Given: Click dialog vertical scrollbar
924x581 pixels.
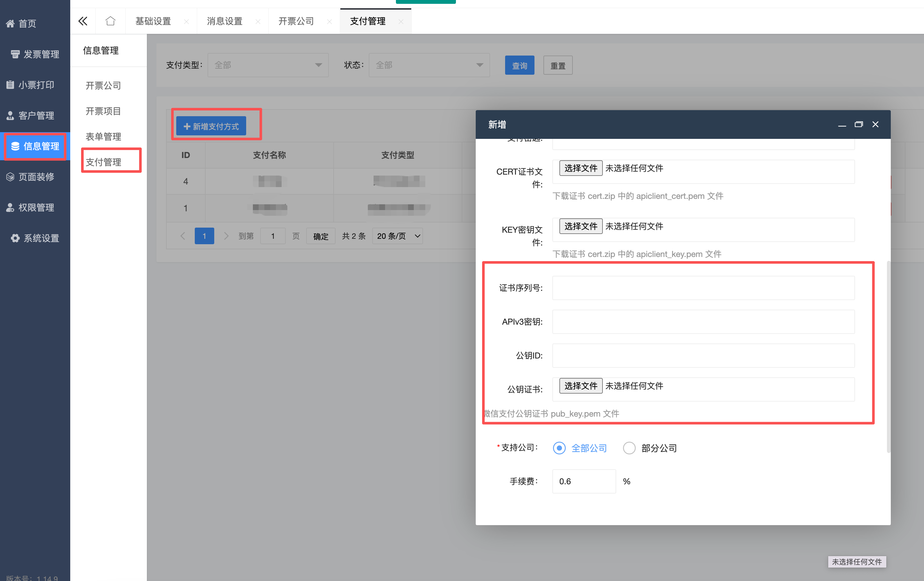Looking at the screenshot, I should click(x=888, y=357).
